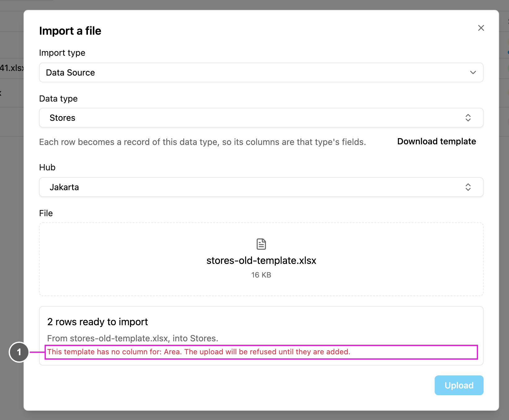509x420 pixels.
Task: Click the Each row becomes a record hint
Action: coord(202,142)
